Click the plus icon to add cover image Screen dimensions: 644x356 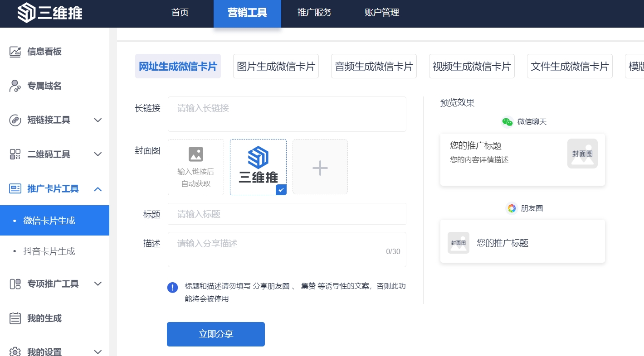click(x=320, y=167)
